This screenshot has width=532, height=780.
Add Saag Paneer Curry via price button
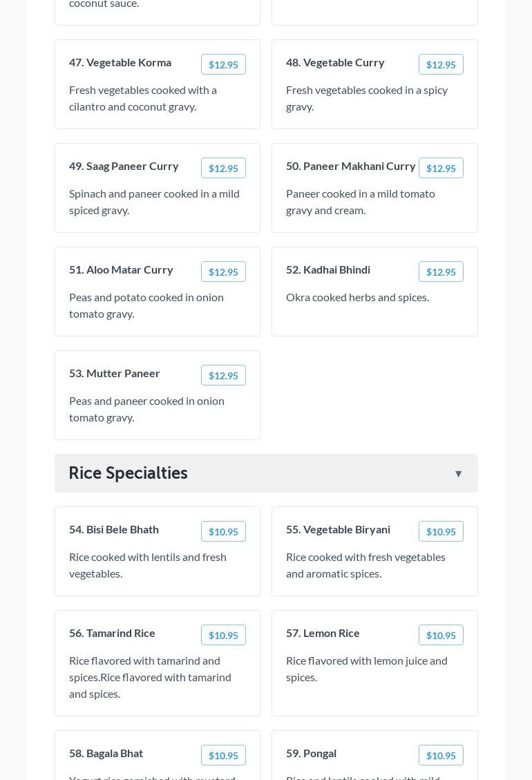point(223,168)
